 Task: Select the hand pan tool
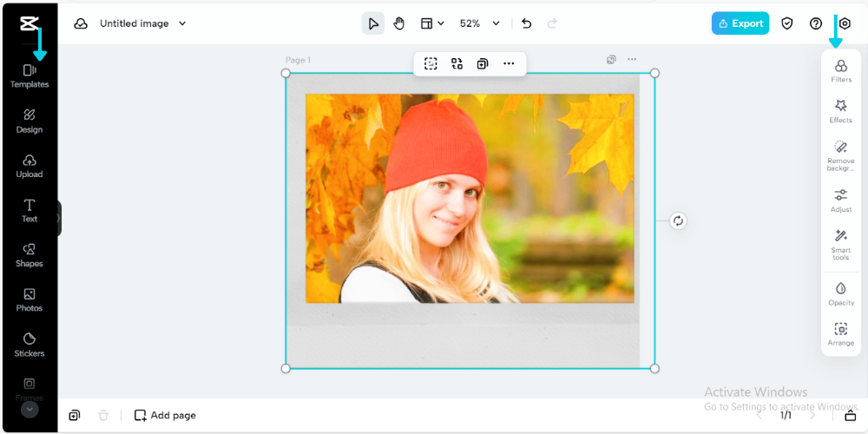399,23
